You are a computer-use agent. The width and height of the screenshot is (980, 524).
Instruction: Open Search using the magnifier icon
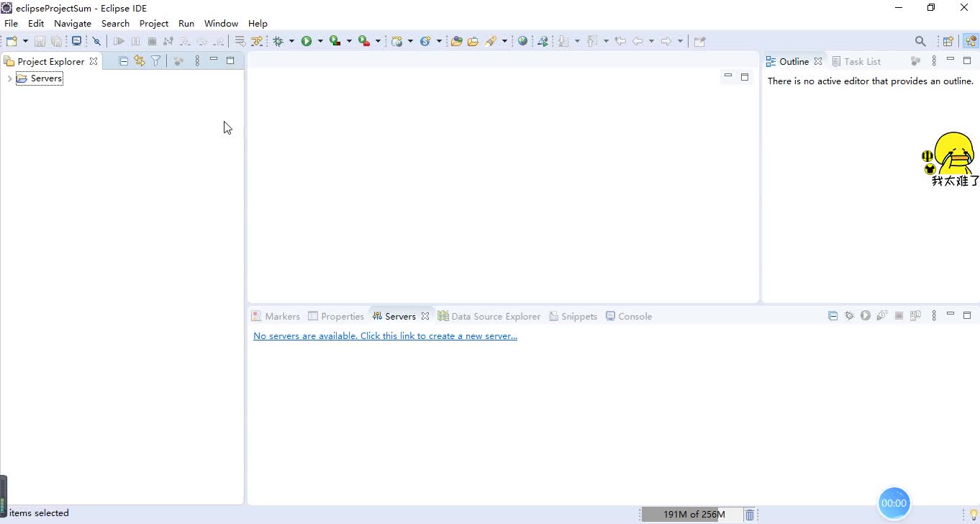click(921, 41)
